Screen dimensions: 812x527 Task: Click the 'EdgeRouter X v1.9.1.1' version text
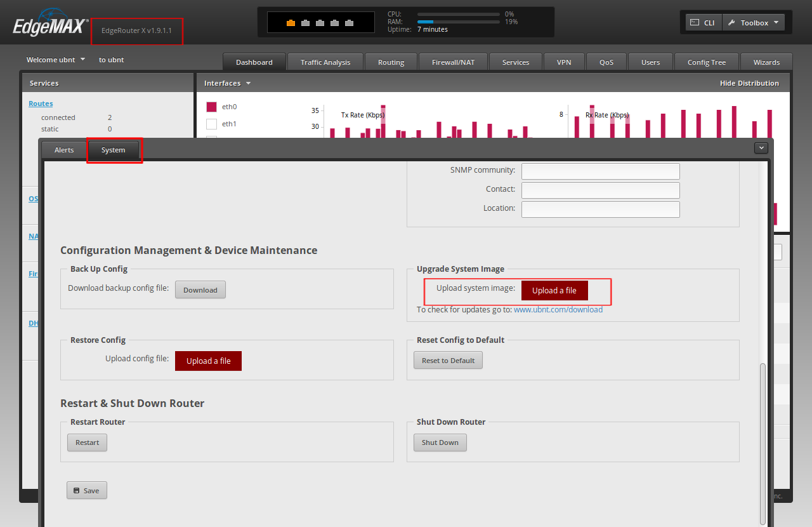click(136, 30)
